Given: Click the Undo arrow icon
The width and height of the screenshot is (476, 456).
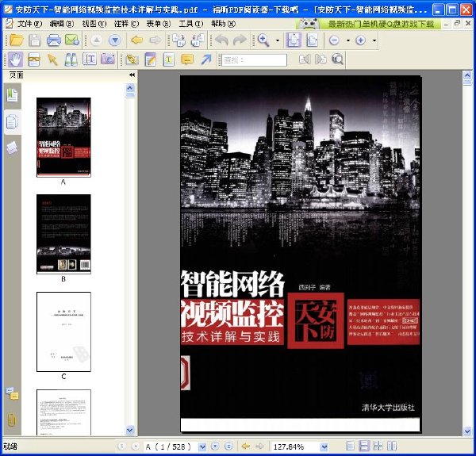Looking at the screenshot, I should point(221,40).
